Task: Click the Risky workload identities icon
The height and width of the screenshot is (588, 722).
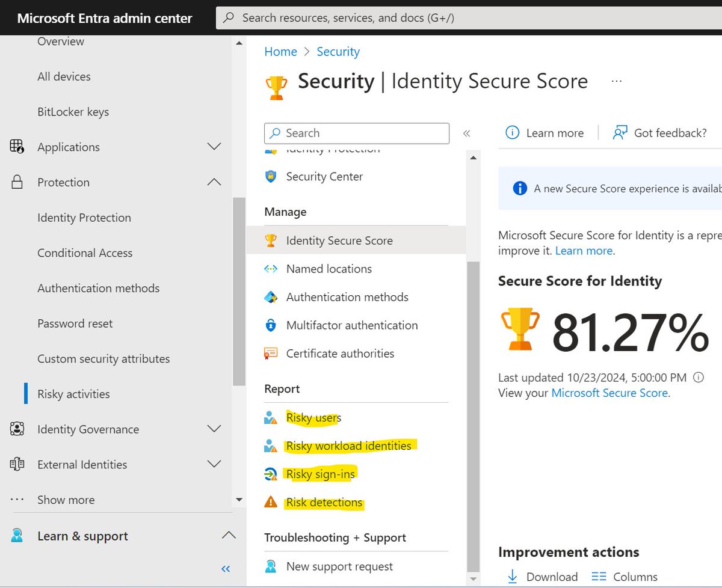Action: coord(271,446)
